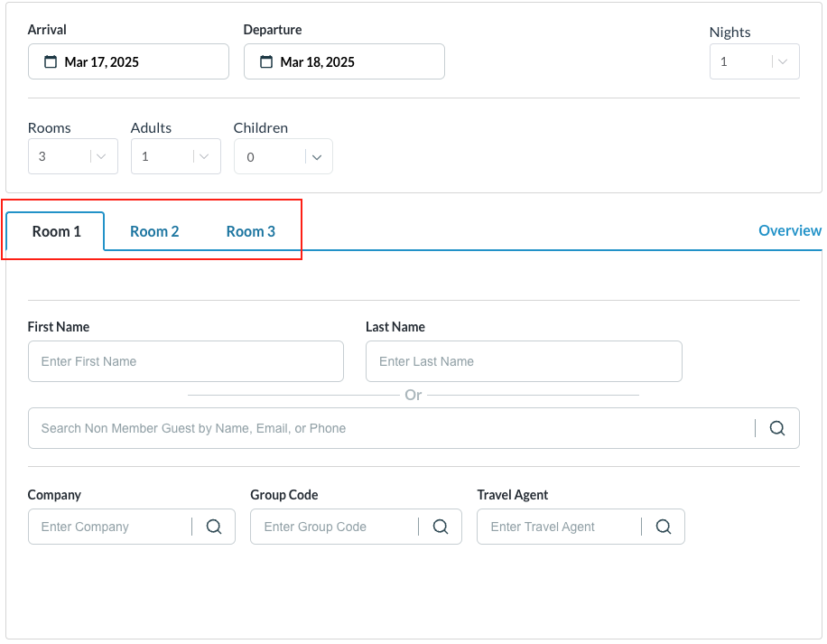
Task: Click the Travel Agent search magnifier icon
Action: pos(664,527)
